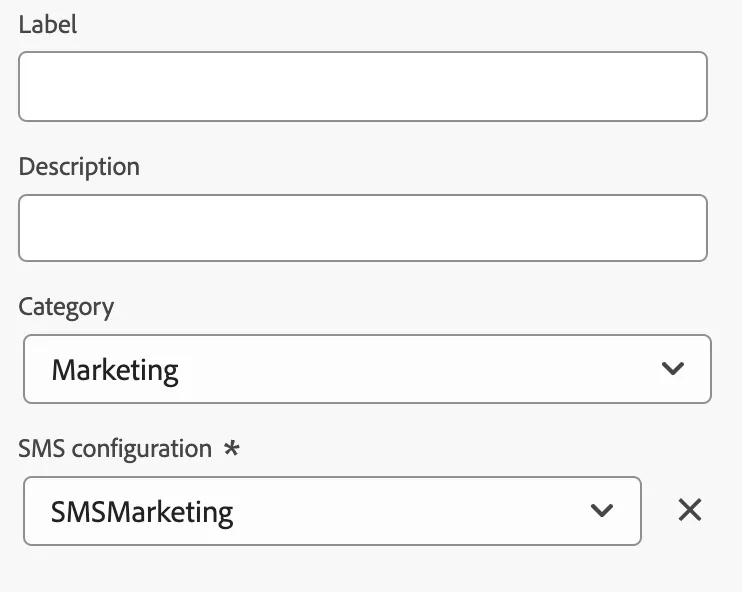Select the Marketing value text in Category
Screen dimensions: 742x592
coord(115,371)
